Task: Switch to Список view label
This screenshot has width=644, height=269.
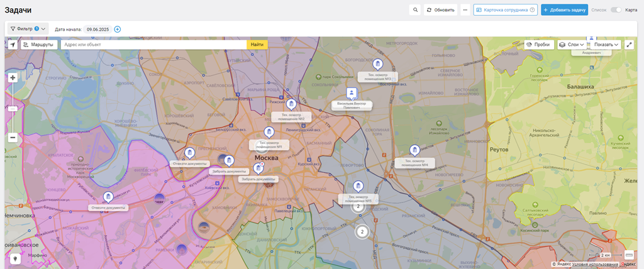Action: 599,10
